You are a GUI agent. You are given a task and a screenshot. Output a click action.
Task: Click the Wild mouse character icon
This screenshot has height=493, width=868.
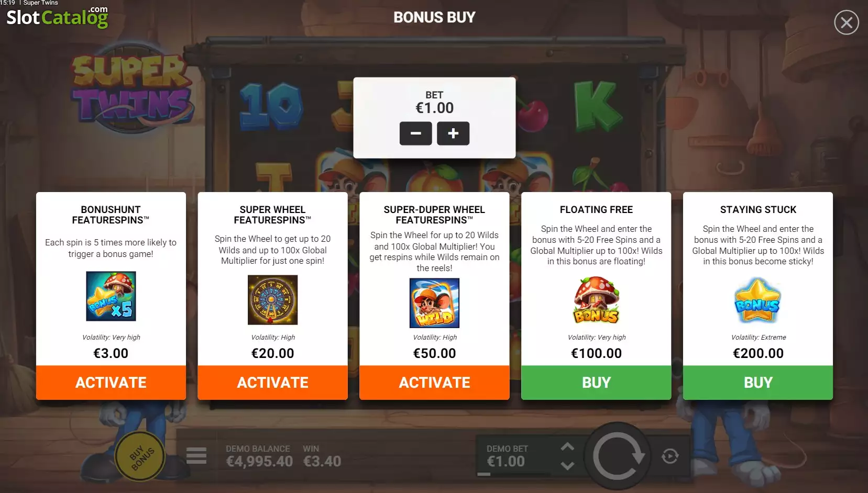coord(434,303)
